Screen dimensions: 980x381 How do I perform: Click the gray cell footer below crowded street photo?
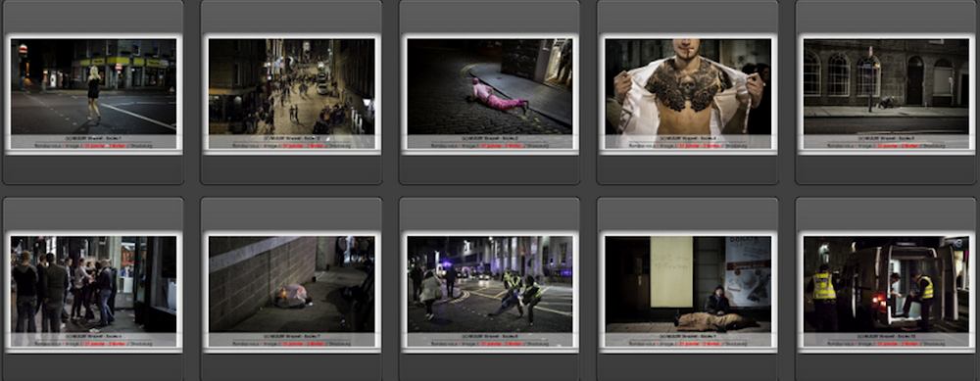click(291, 169)
